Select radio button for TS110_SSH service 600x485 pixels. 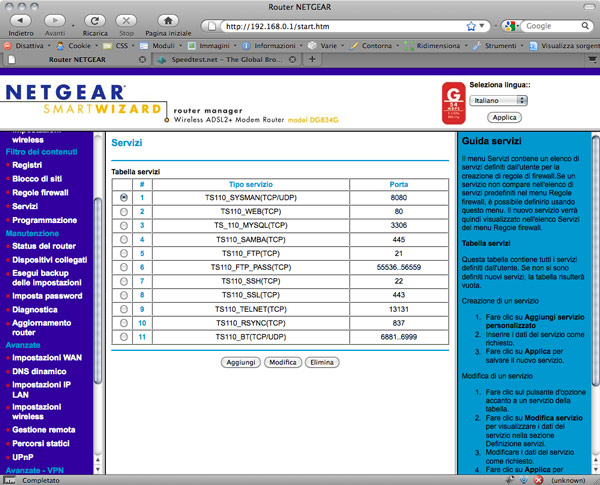(124, 281)
